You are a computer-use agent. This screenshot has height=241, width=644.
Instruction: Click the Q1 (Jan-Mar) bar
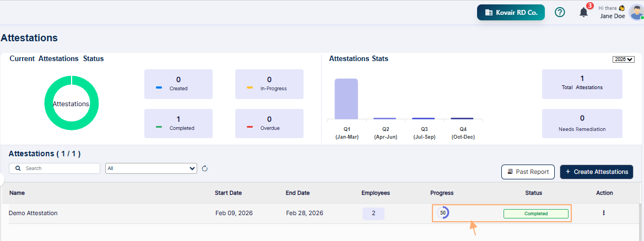coord(346,99)
